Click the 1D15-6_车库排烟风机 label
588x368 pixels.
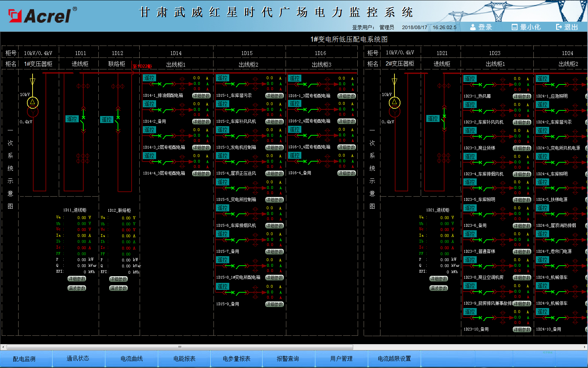click(236, 226)
